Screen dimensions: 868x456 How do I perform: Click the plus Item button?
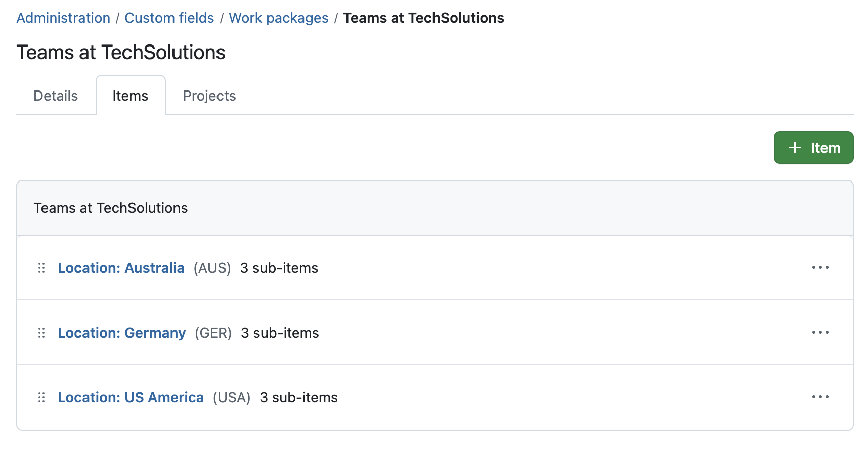pos(813,148)
